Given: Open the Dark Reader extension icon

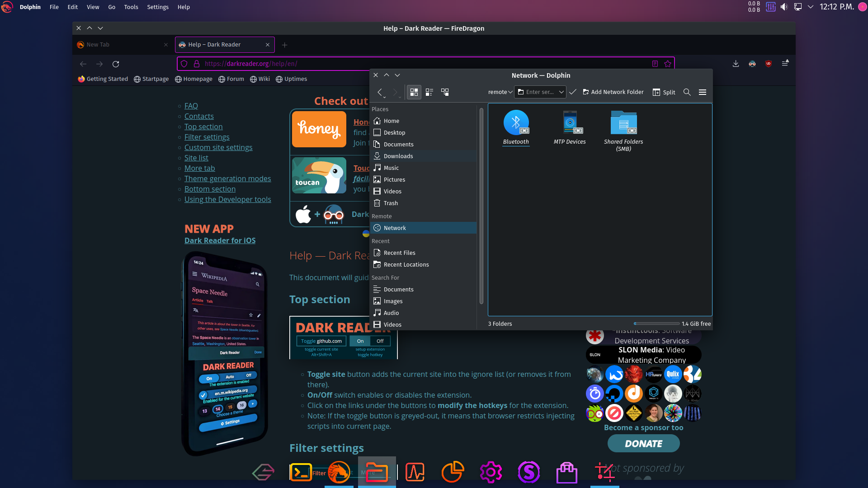Looking at the screenshot, I should click(x=752, y=64).
